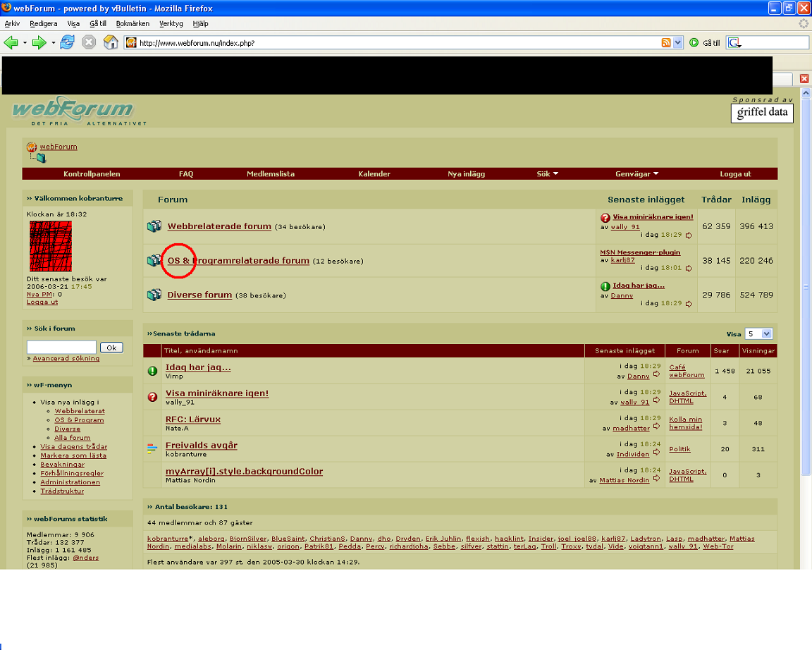Click green exclamation icon beside Idag har jag thread

[x=152, y=371]
